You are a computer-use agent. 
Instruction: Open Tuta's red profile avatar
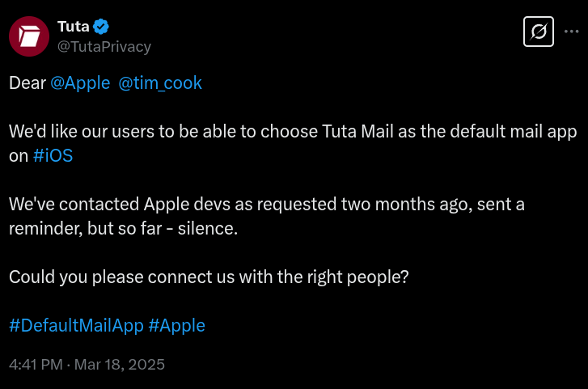29,36
